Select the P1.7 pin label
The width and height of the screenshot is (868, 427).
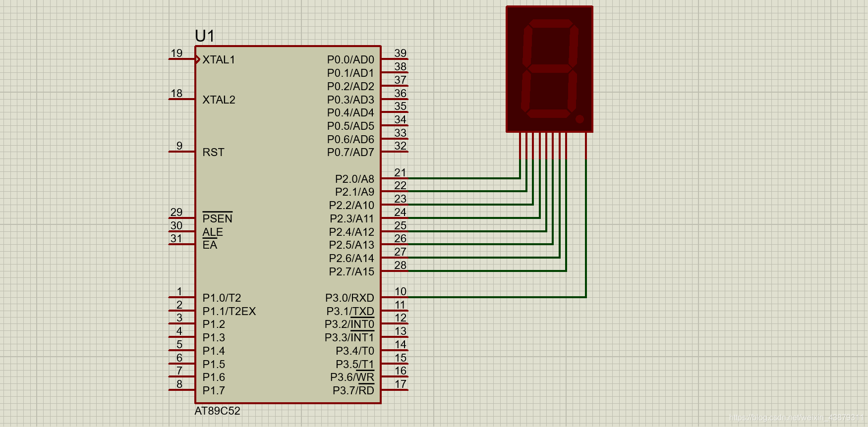[x=214, y=390]
